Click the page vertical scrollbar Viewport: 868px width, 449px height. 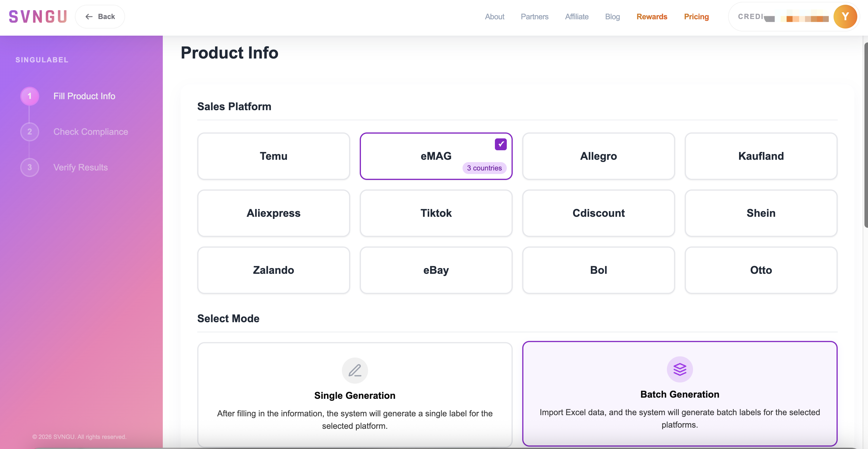tap(865, 135)
